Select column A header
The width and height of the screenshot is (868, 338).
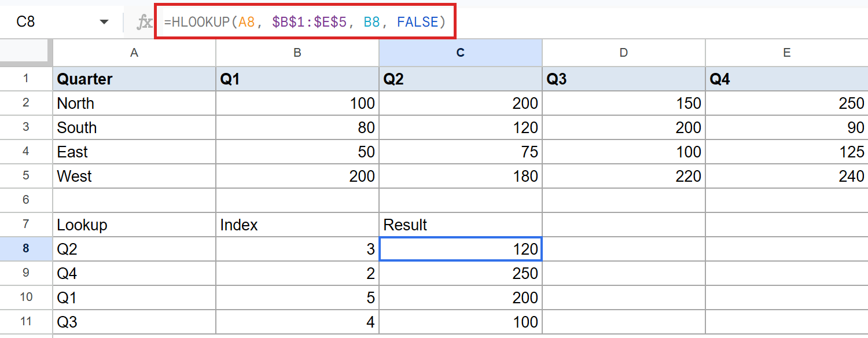tap(134, 53)
